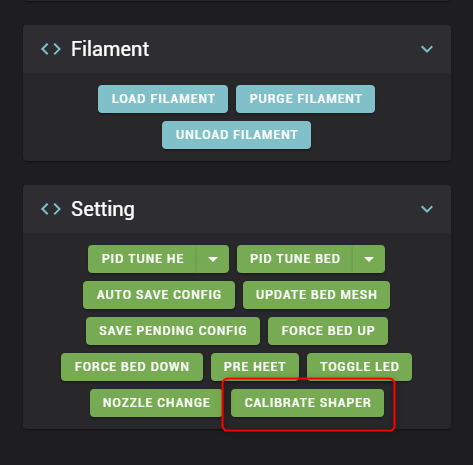Start UNLOAD FILAMENT macro

236,135
